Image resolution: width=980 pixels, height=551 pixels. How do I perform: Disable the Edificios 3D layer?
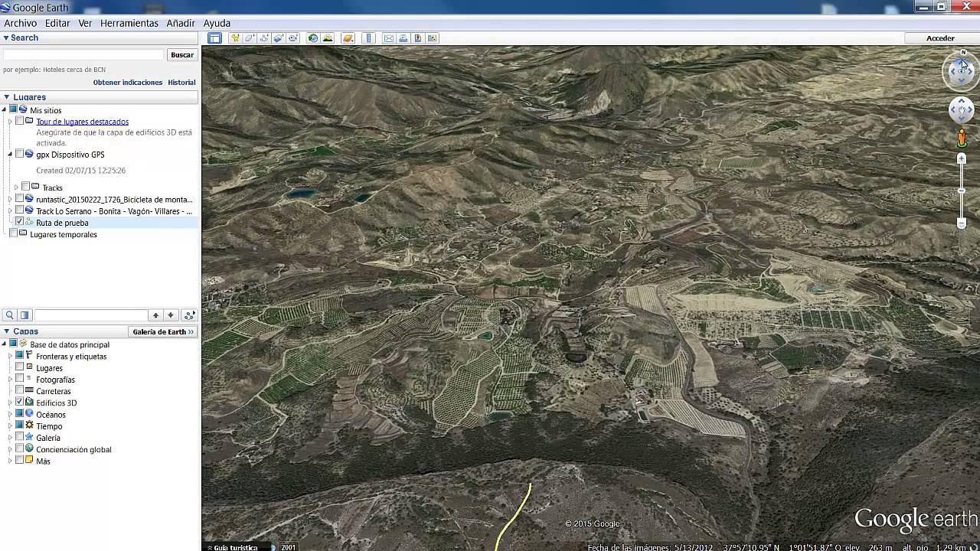tap(20, 402)
